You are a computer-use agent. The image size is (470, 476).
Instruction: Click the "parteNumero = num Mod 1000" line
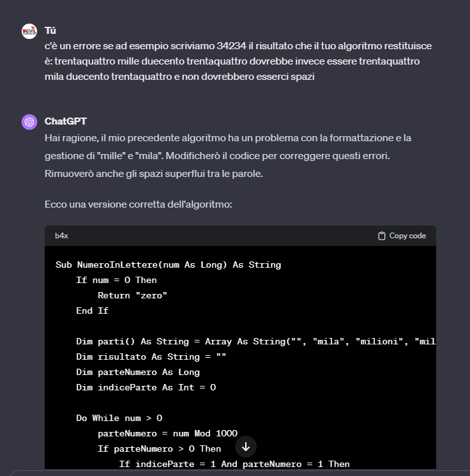(x=167, y=433)
